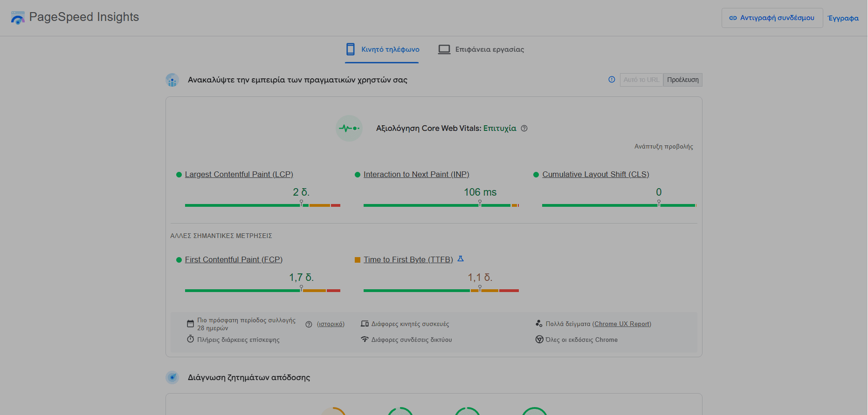868x415 pixels.
Task: Click the experimental flask icon beside TTFB
Action: tap(461, 259)
